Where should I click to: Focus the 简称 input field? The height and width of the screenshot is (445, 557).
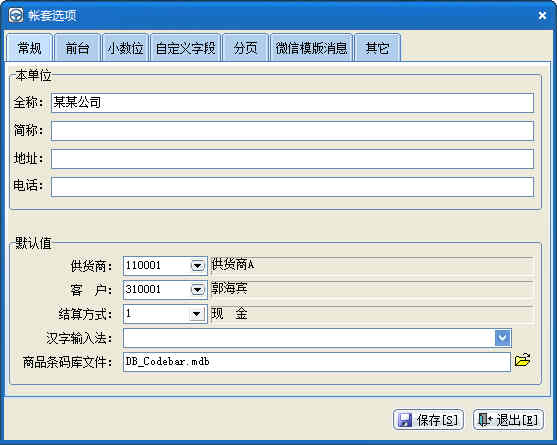(x=292, y=131)
